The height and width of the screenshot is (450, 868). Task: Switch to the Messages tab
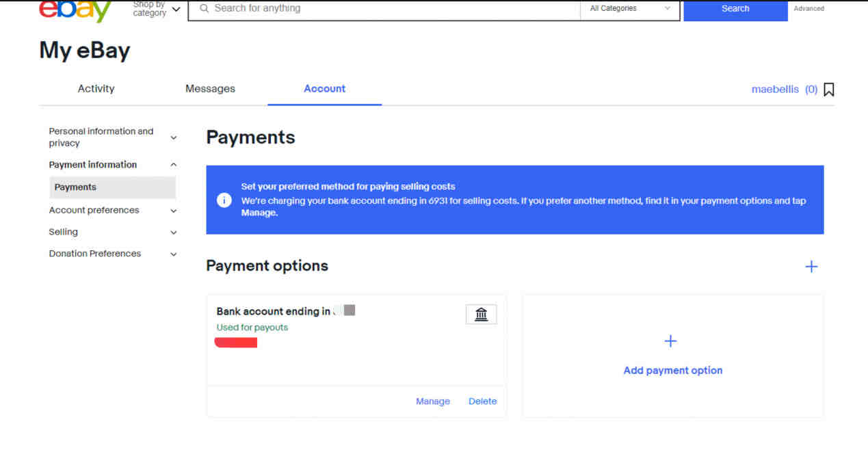(210, 89)
